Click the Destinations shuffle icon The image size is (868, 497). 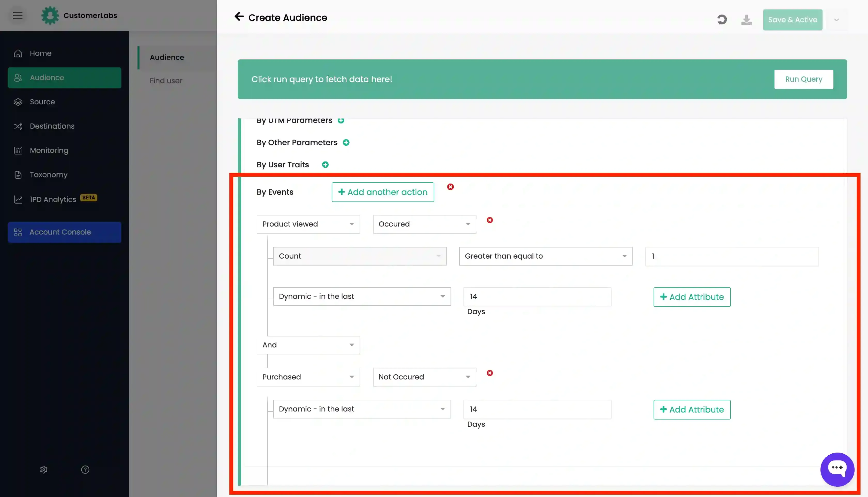[18, 126]
